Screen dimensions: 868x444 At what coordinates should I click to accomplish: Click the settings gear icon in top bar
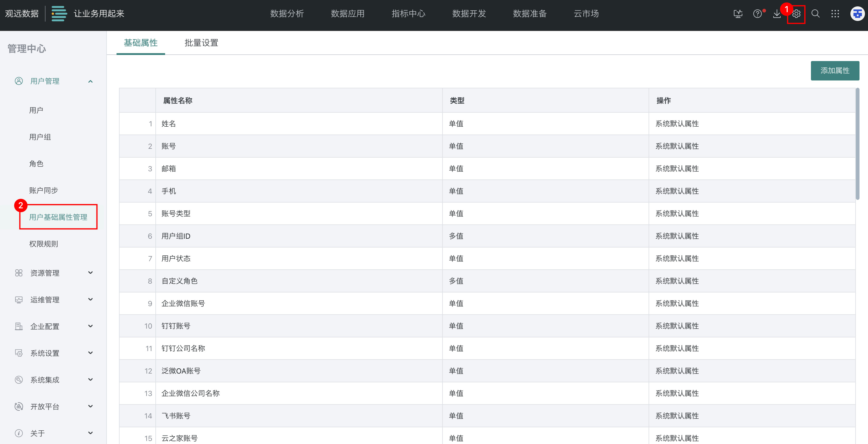(796, 14)
